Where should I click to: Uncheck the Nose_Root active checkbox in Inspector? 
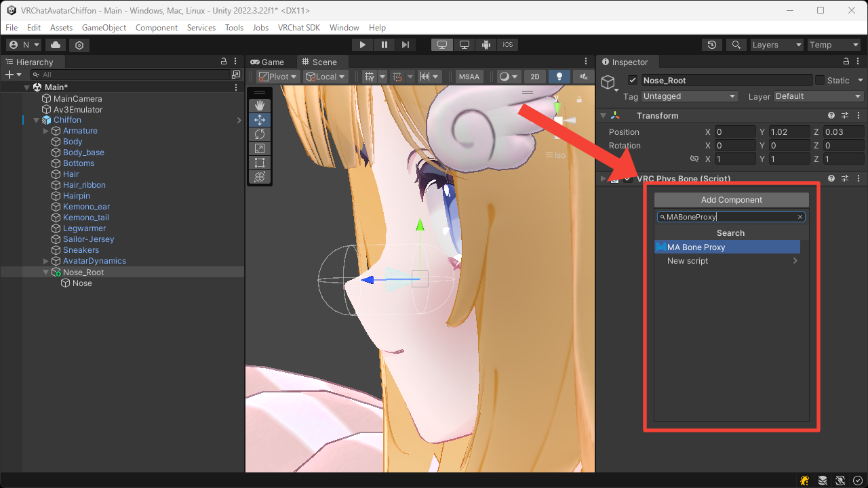coord(632,79)
